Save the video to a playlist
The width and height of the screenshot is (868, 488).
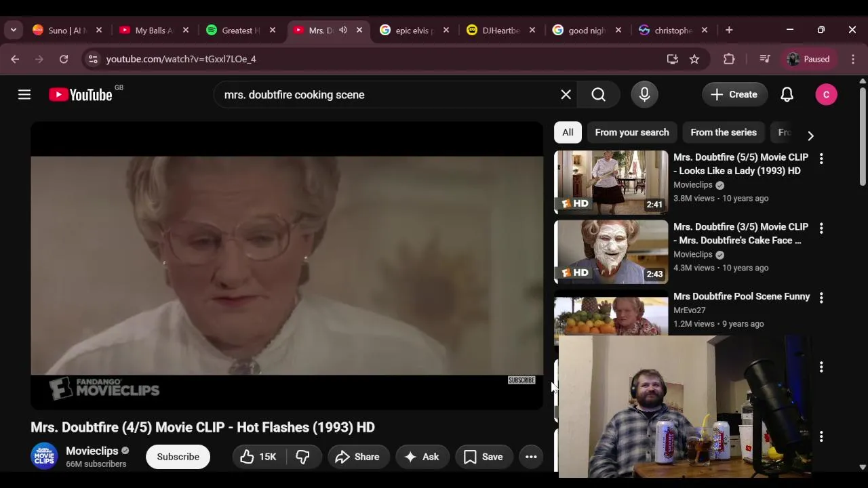pos(484,457)
